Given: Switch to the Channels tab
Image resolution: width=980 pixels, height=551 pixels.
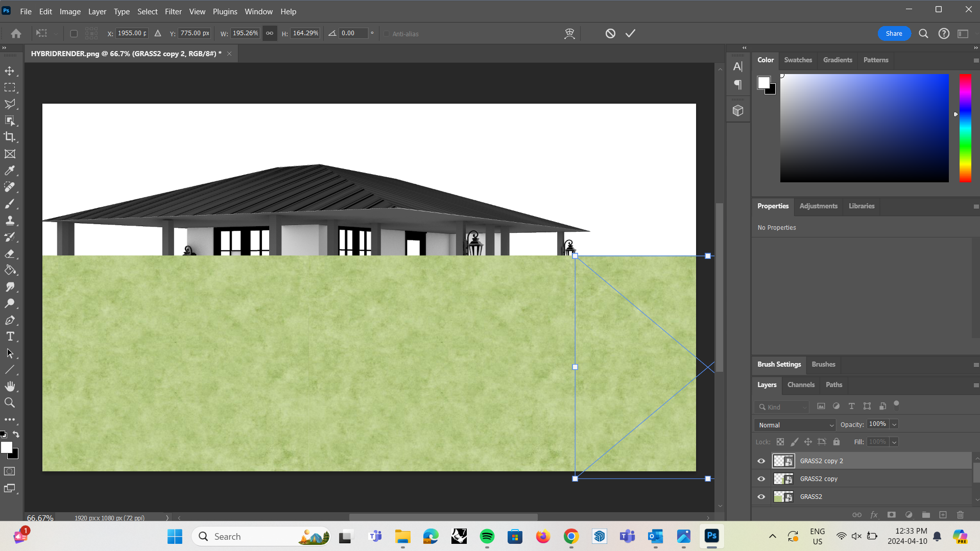Looking at the screenshot, I should (800, 385).
